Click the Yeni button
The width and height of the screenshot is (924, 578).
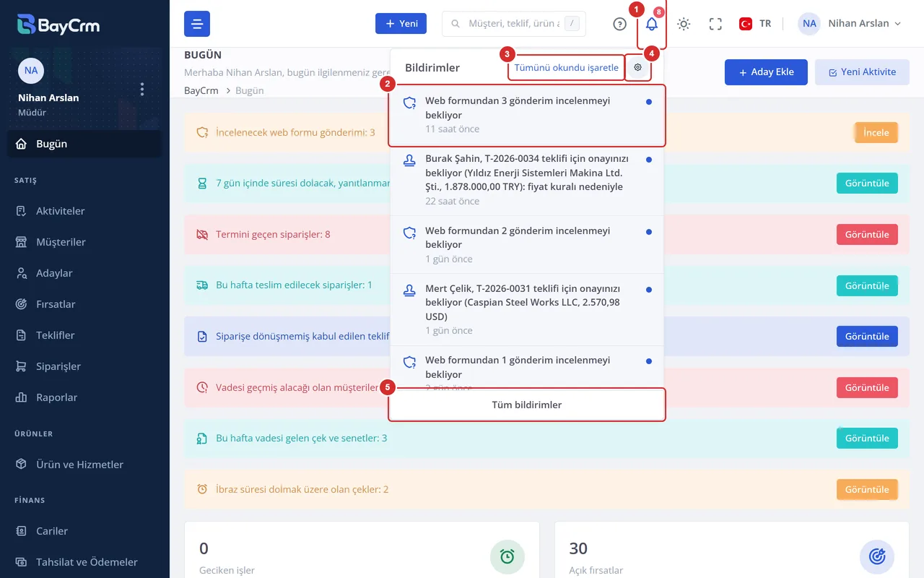pyautogui.click(x=401, y=24)
